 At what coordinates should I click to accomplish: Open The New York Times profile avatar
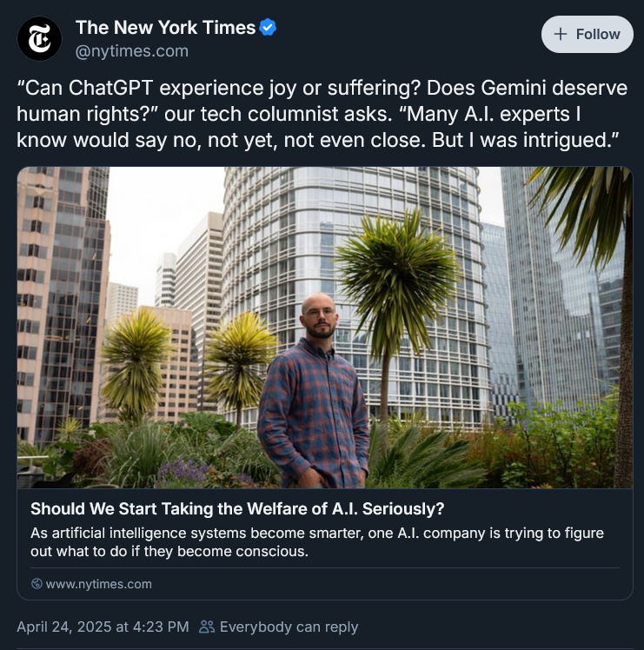pos(40,39)
